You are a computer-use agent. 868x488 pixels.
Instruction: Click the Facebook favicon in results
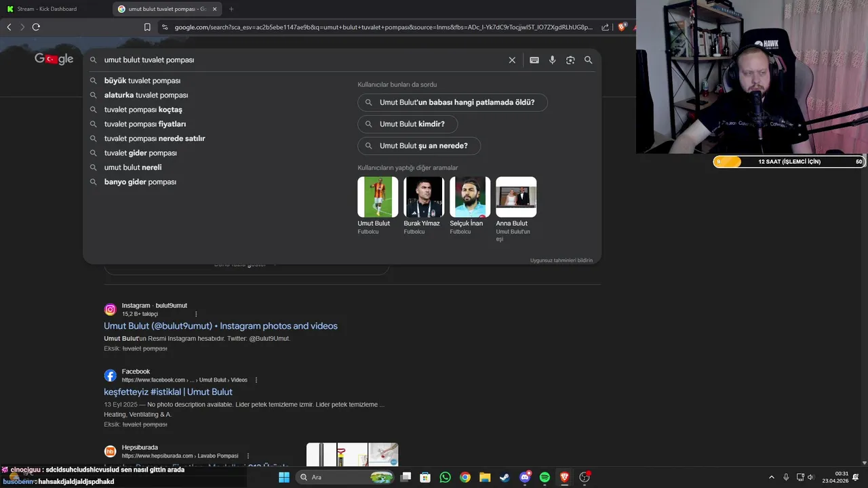point(110,375)
